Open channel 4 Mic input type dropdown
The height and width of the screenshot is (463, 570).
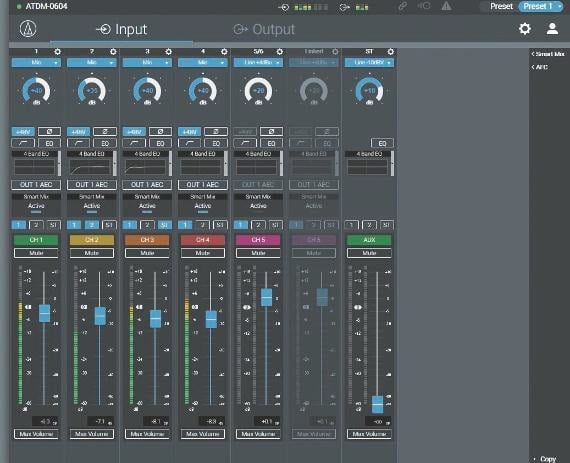pyautogui.click(x=203, y=63)
